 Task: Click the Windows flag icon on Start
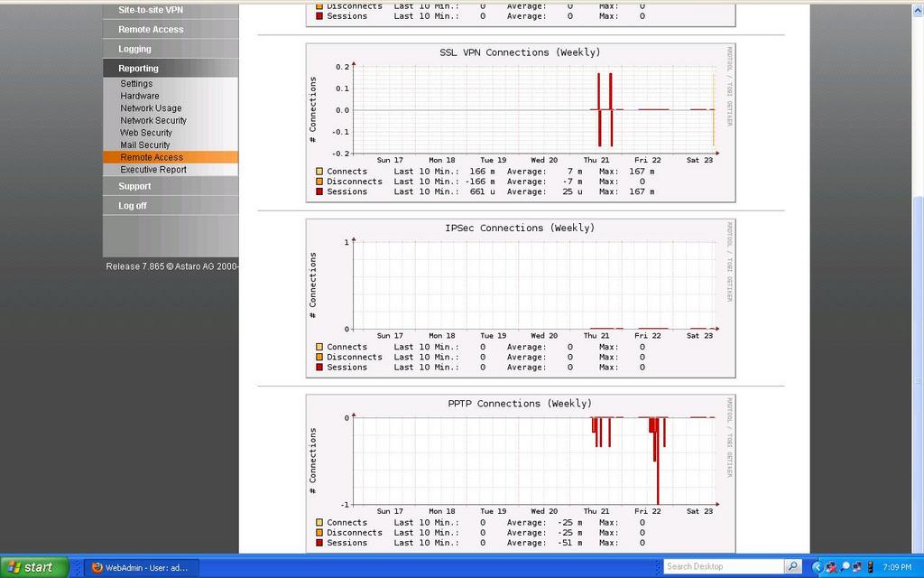click(x=14, y=567)
